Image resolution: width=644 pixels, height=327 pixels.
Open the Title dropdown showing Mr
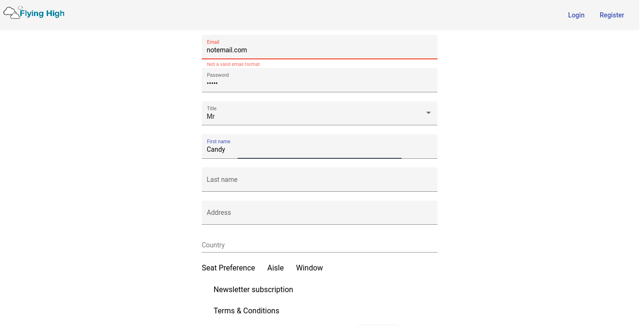coord(320,113)
